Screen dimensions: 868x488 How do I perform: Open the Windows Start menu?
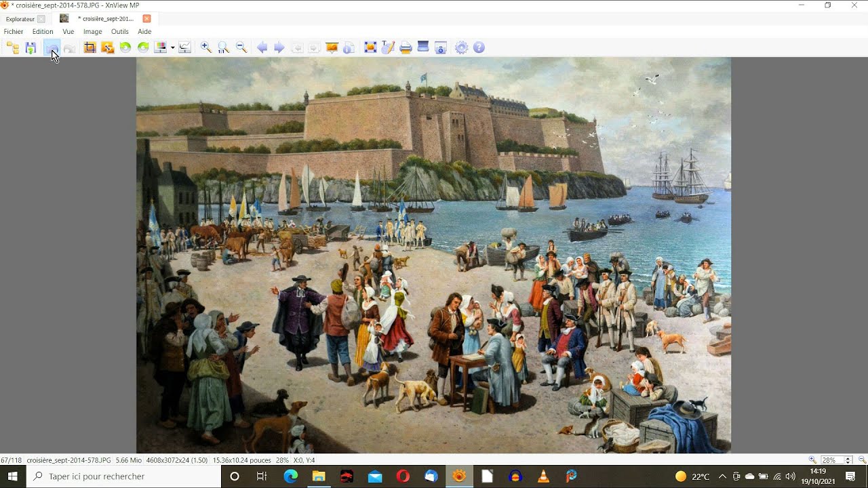pos(13,476)
